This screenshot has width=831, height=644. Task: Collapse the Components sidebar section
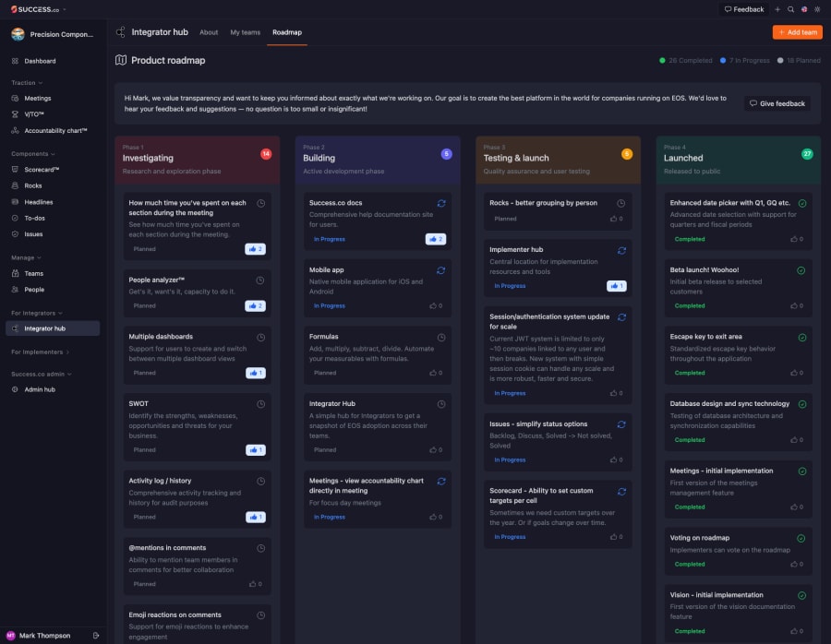pos(33,153)
